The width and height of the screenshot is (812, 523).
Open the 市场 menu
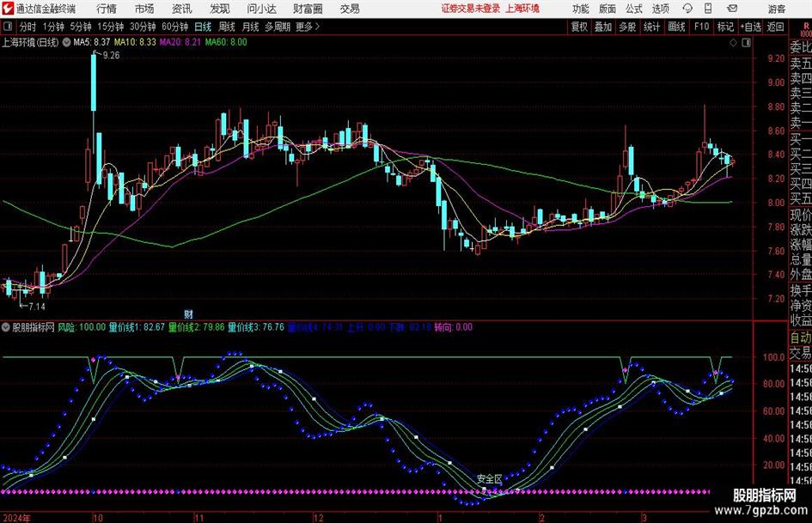tap(144, 9)
